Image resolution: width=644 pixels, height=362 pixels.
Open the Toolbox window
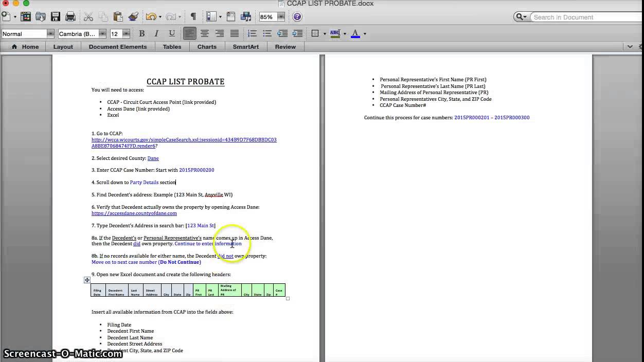(231, 16)
